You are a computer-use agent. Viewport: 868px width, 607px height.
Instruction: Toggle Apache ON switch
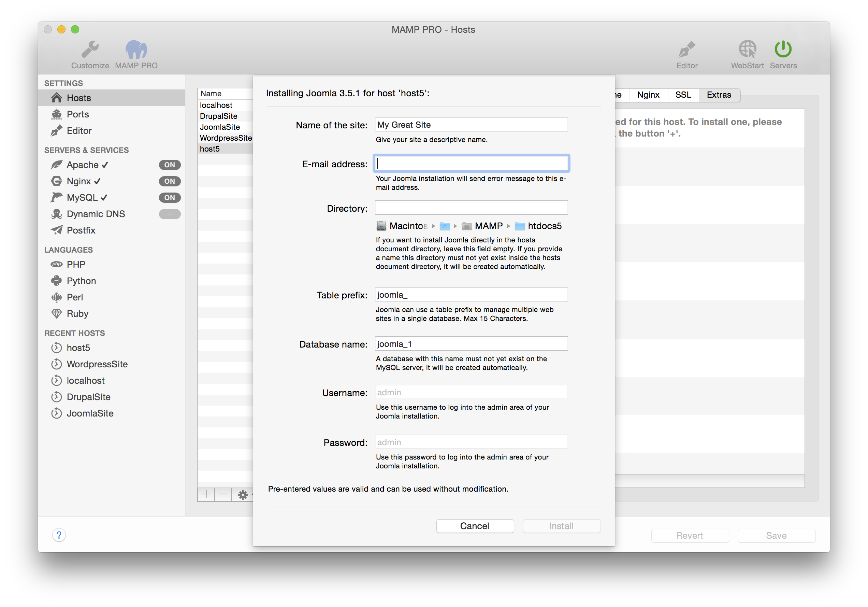[170, 165]
